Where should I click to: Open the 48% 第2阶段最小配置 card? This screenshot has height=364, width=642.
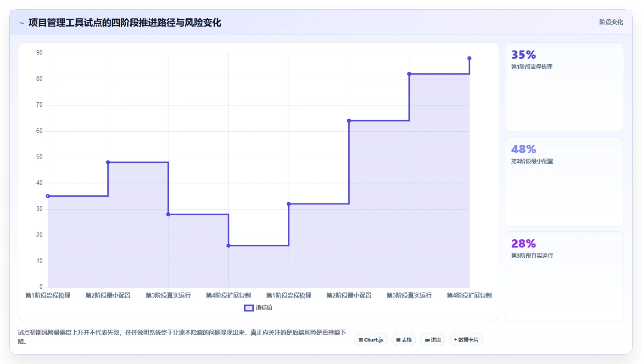coord(564,182)
